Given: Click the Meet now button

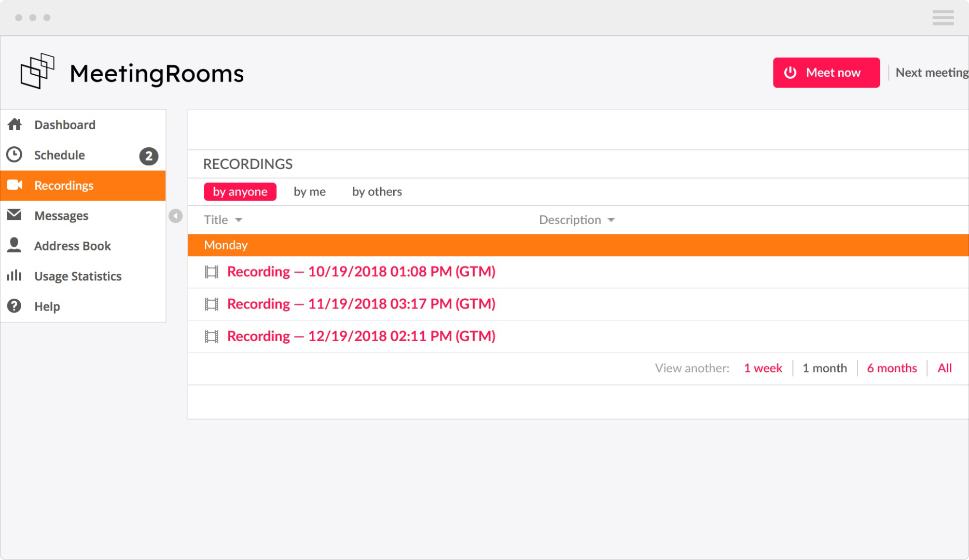Looking at the screenshot, I should pos(826,73).
